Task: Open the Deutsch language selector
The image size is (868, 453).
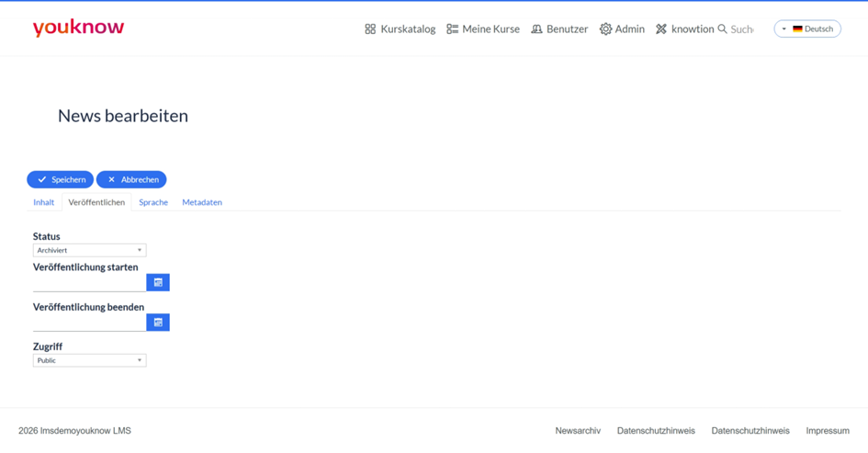Action: [x=807, y=28]
